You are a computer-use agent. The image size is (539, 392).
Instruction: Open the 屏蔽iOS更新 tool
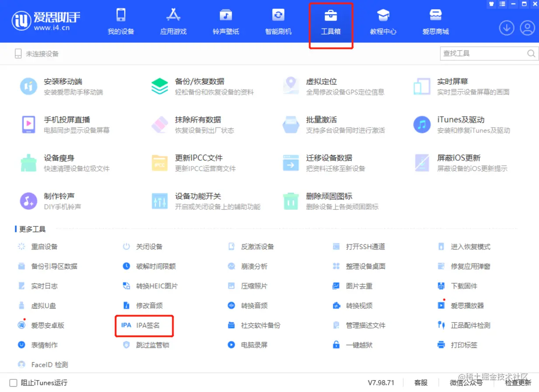coord(460,163)
